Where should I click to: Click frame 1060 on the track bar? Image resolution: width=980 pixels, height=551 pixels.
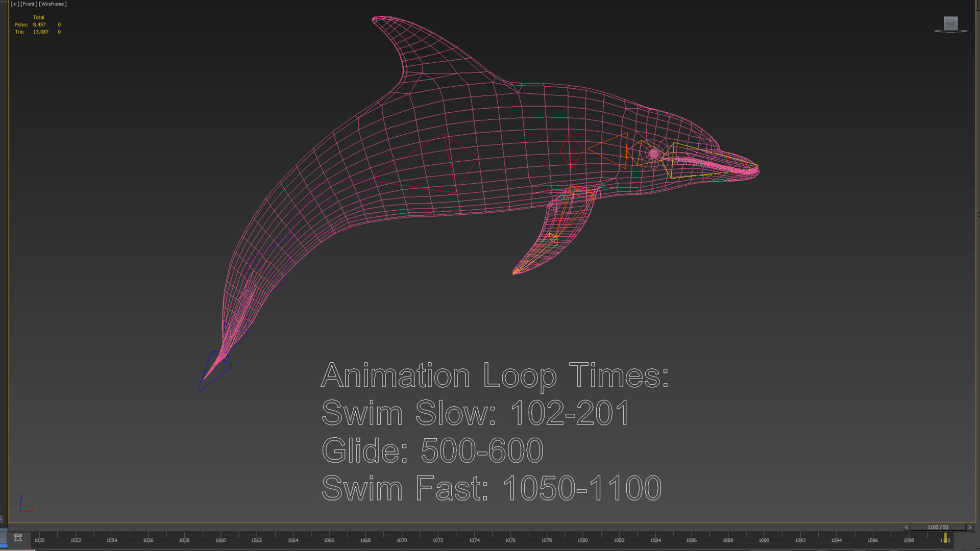(220, 540)
